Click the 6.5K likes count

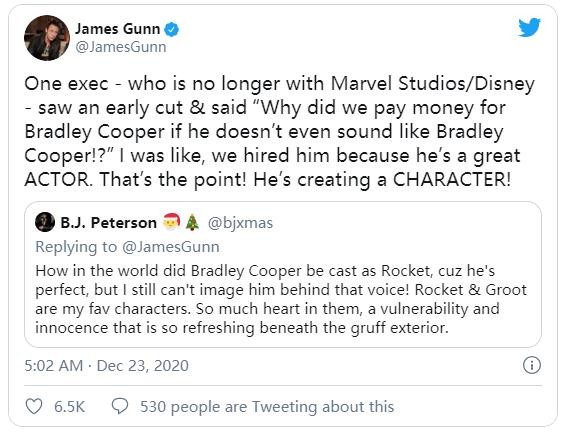70,407
